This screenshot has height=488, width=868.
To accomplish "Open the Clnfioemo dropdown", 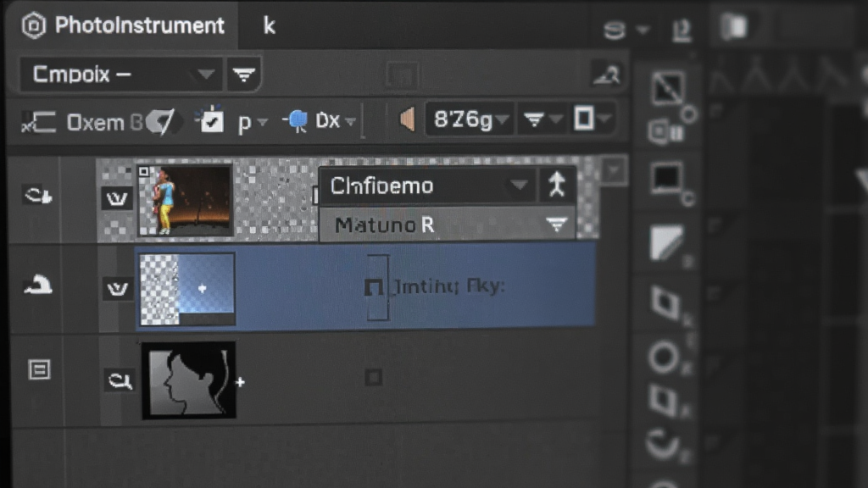I will coord(428,186).
